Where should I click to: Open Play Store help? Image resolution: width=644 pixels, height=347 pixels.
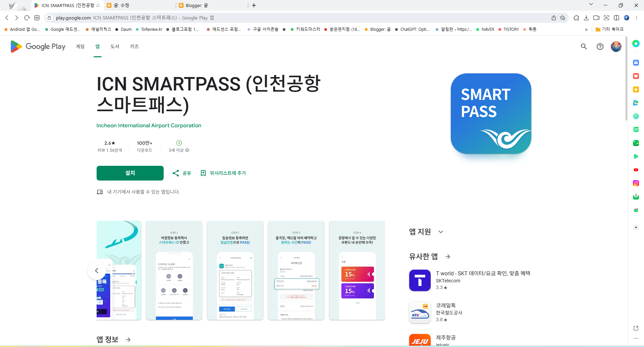pyautogui.click(x=600, y=47)
